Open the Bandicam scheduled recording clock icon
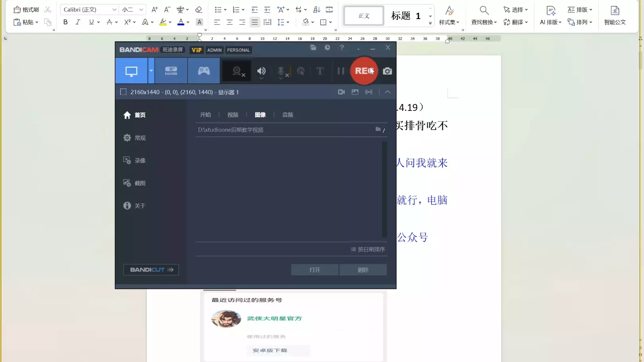Viewport: 644px width, 362px height. (x=327, y=48)
